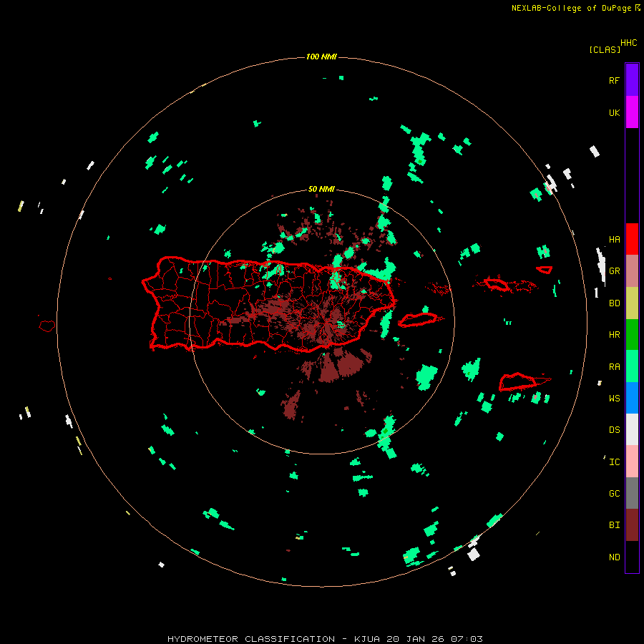Click the "20 JAN 26" date text
Screen dimensions: 644x644
pyautogui.click(x=416, y=639)
